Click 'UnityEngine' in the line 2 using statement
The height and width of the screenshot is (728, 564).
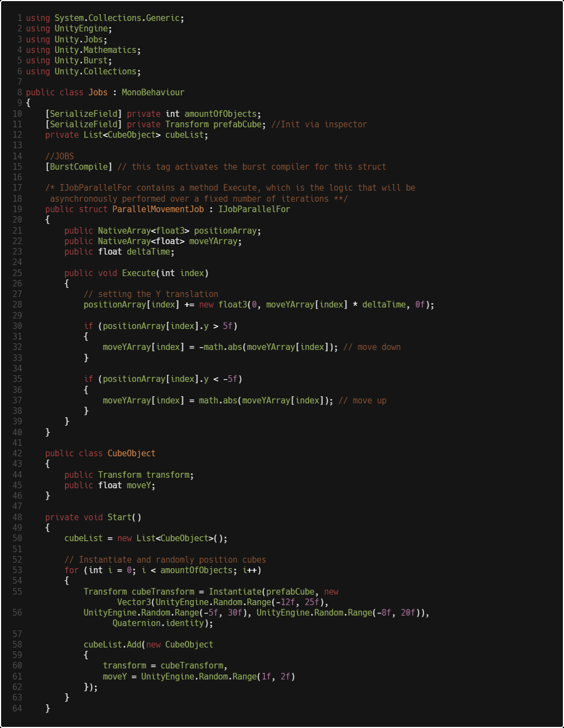point(81,29)
